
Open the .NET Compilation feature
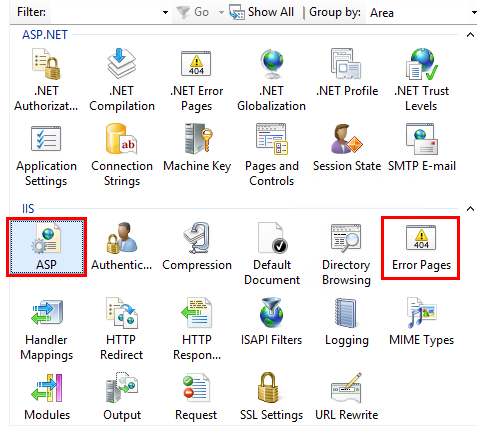(x=122, y=80)
